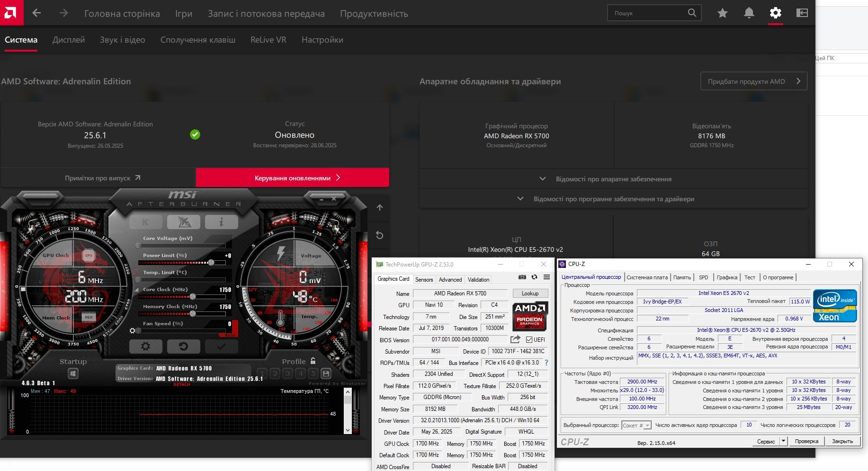Open the Advanced tab in GPU-Z

tap(450, 280)
